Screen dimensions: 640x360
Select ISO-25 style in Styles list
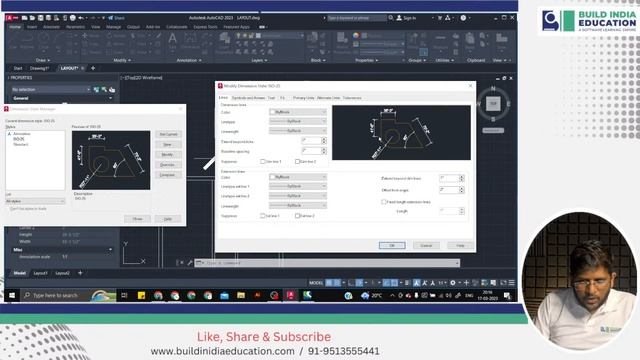pos(19,139)
